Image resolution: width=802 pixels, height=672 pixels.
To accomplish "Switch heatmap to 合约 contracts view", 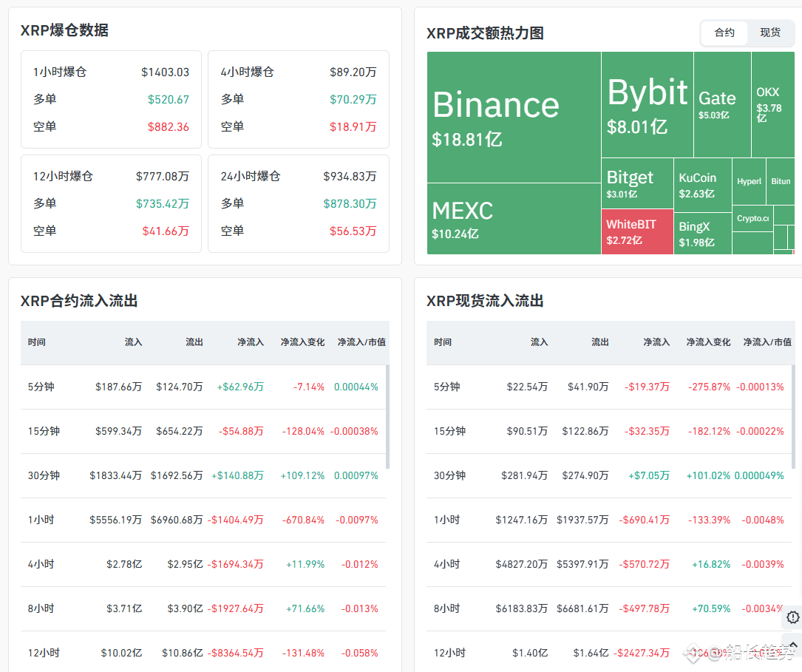I will coord(724,33).
